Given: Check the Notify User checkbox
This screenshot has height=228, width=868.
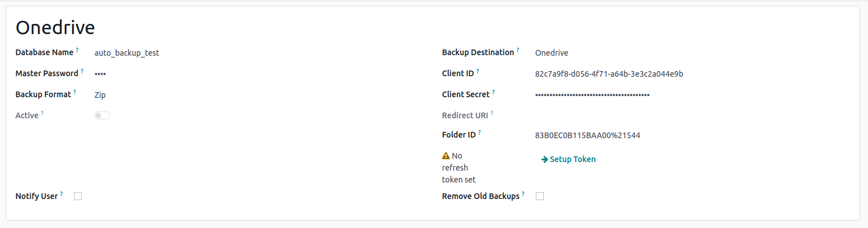Looking at the screenshot, I should [x=78, y=196].
